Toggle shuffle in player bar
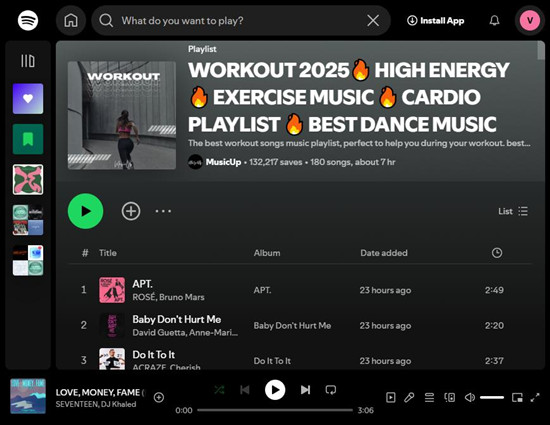550x425 pixels. coord(219,390)
